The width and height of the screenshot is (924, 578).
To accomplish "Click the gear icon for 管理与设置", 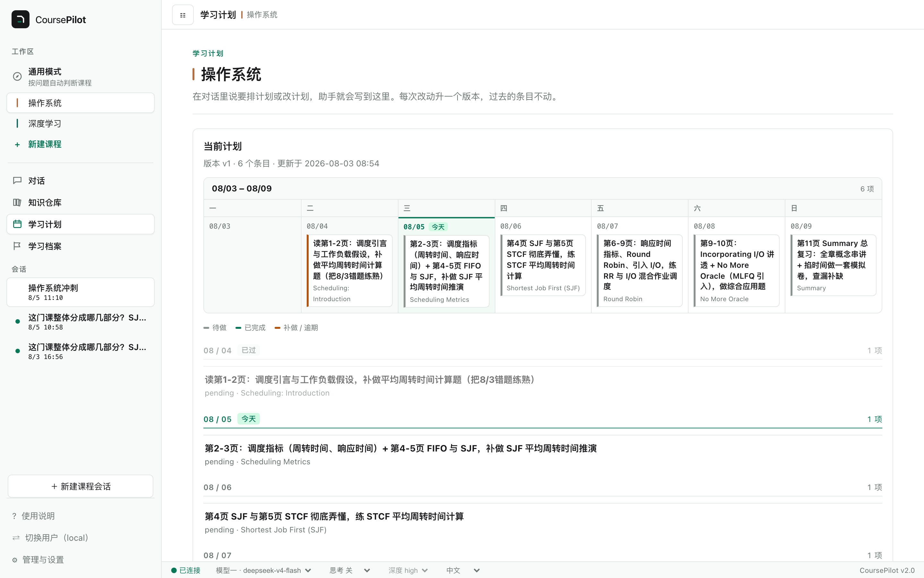I will [14, 560].
